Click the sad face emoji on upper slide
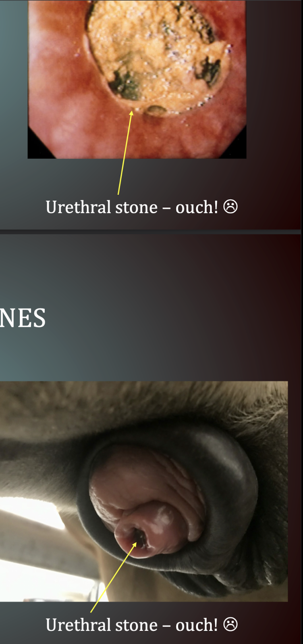Screen dimensions: 303x644 [x=230, y=207]
